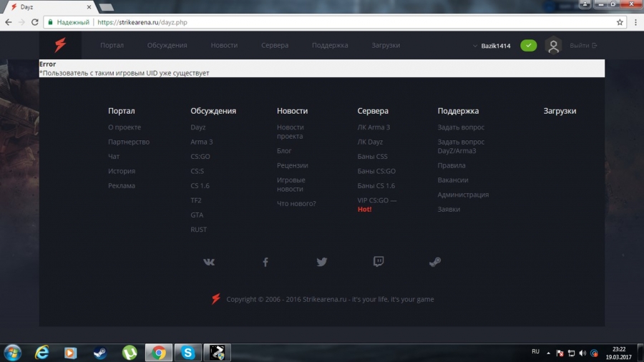This screenshot has width=644, height=362.
Task: Bookmark page with star icon
Action: pyautogui.click(x=620, y=22)
